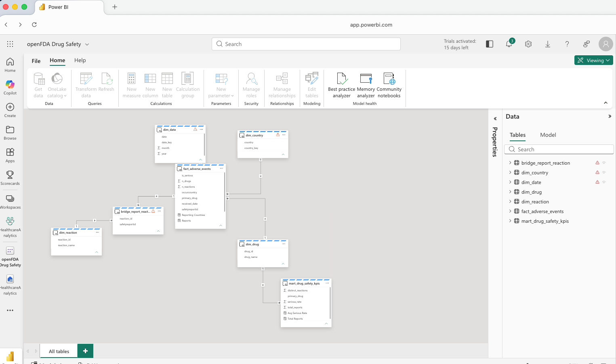Open more options on dim_country card
The image size is (616, 364).
point(284,135)
